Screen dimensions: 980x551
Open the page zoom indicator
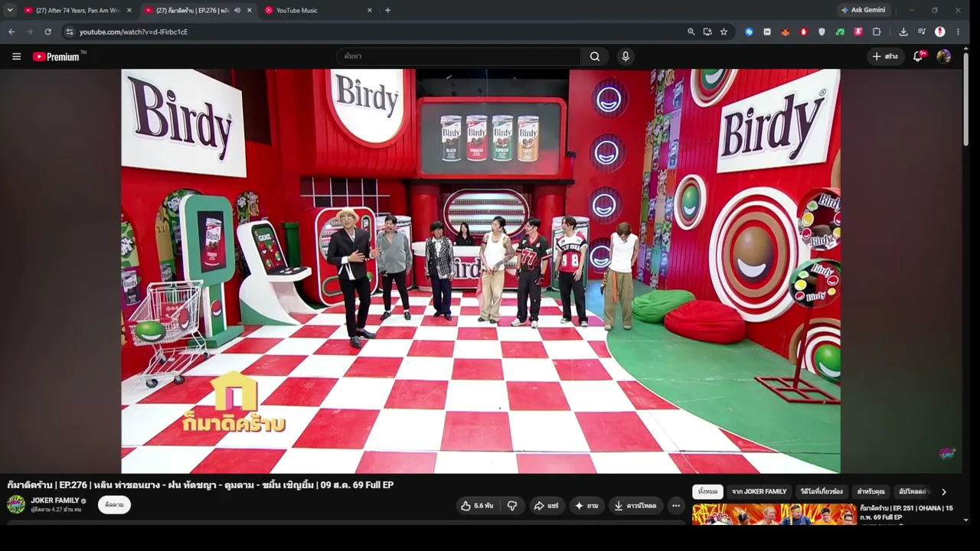pos(691,32)
